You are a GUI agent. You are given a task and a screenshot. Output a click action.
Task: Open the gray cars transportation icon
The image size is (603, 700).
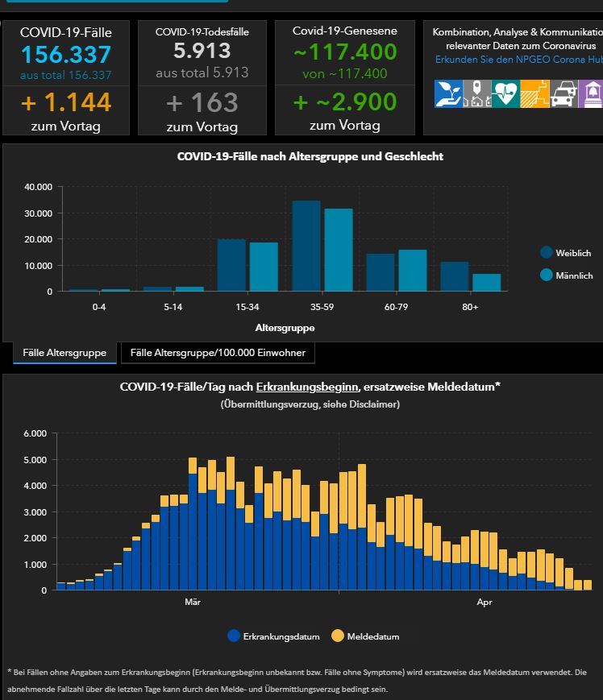(x=563, y=93)
